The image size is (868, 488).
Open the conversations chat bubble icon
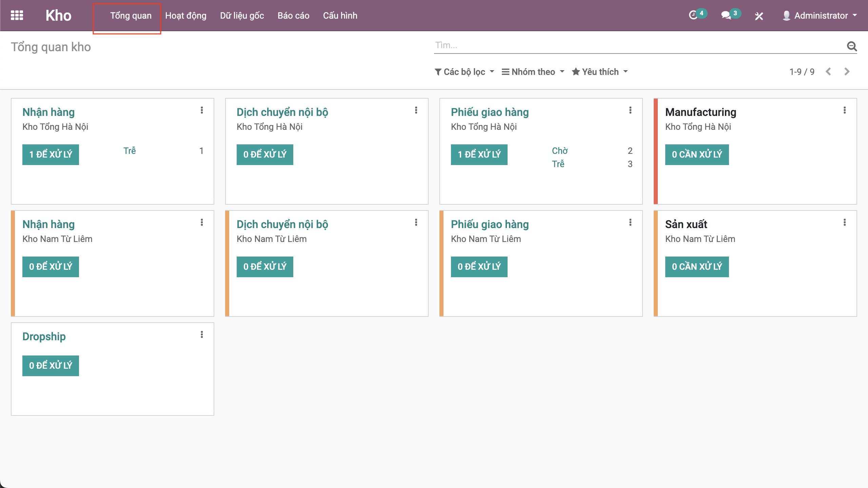tap(726, 15)
